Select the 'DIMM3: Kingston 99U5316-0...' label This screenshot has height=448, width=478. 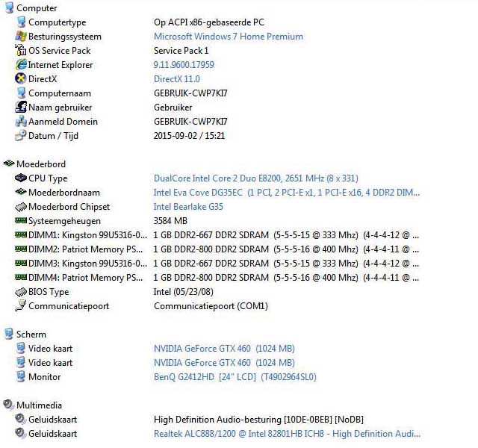click(87, 264)
